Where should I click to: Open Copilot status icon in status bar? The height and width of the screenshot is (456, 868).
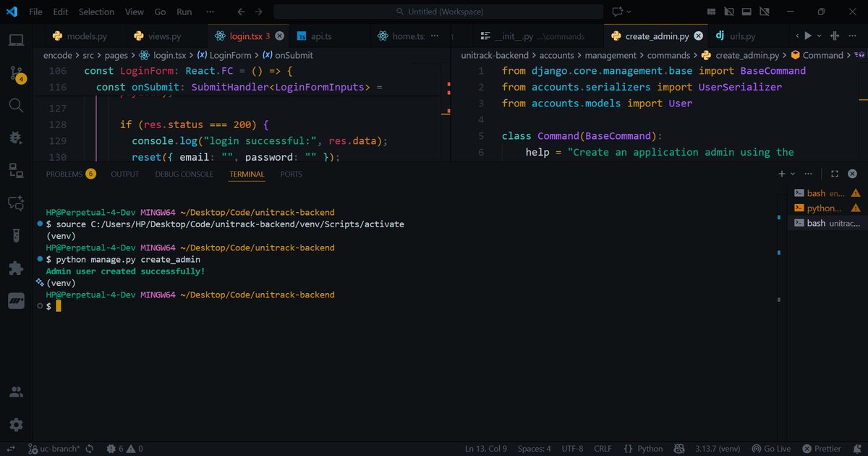pos(679,449)
